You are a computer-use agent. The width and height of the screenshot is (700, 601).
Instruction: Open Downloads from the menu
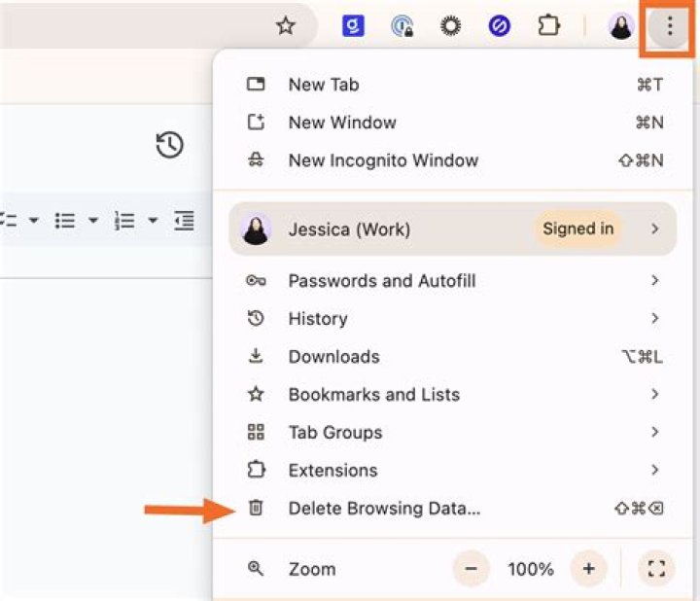coord(333,356)
